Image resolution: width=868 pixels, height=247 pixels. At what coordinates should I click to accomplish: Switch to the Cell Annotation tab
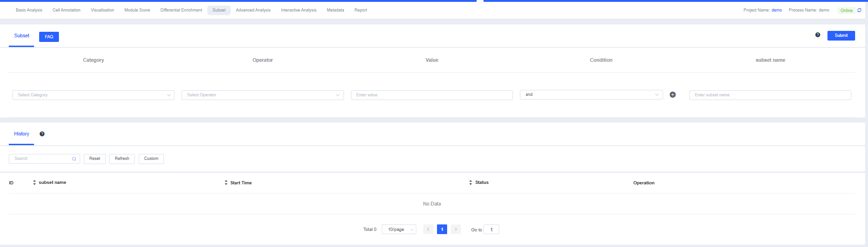pyautogui.click(x=66, y=10)
